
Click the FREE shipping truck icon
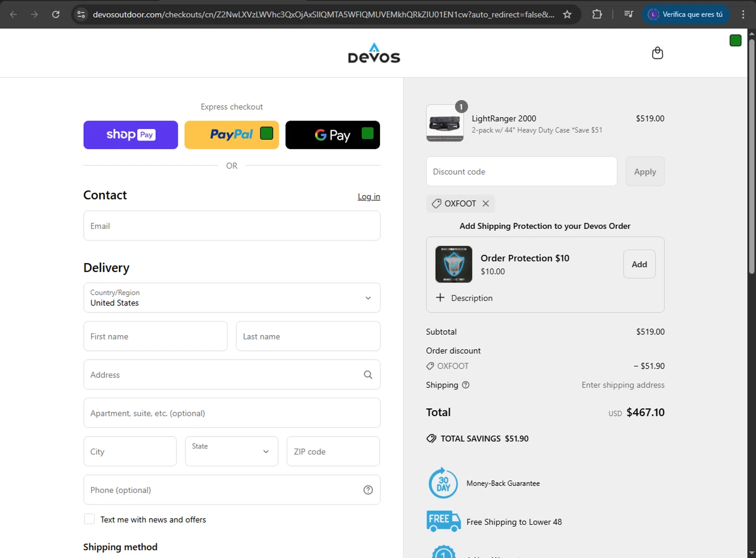(444, 522)
